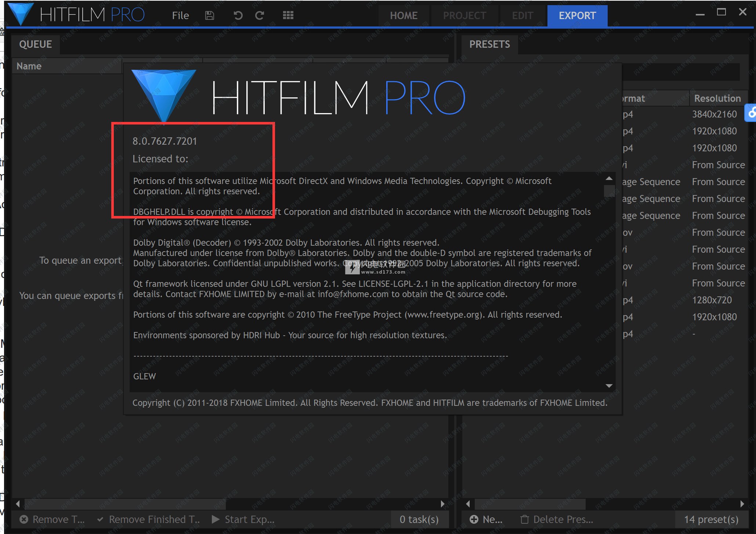Click the about text scrollbar thumb
The height and width of the screenshot is (534, 756).
click(609, 191)
